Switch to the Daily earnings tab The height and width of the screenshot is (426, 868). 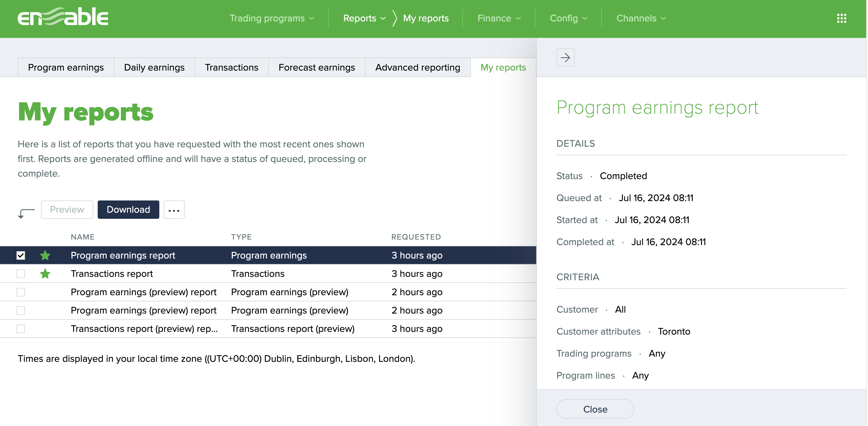tap(154, 68)
